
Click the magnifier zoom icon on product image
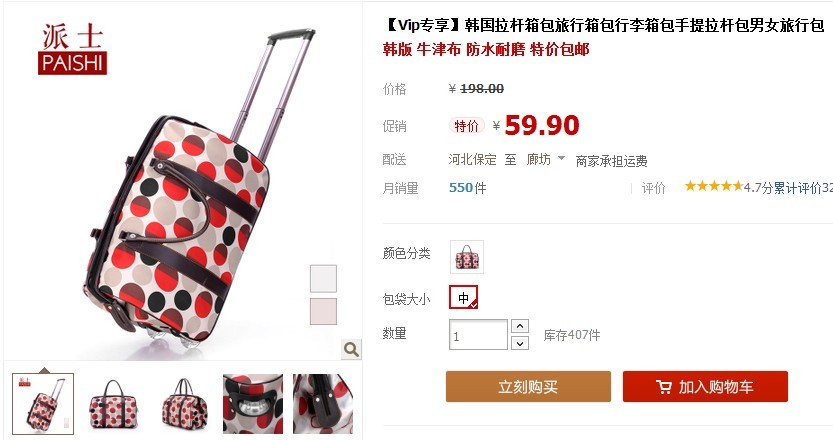[x=351, y=349]
